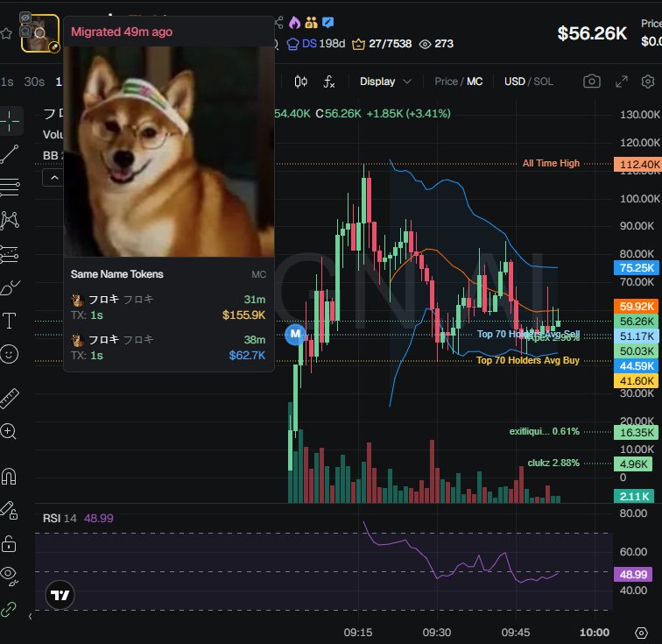Expand chart to fullscreen
This screenshot has width=662, height=644.
pyautogui.click(x=622, y=81)
